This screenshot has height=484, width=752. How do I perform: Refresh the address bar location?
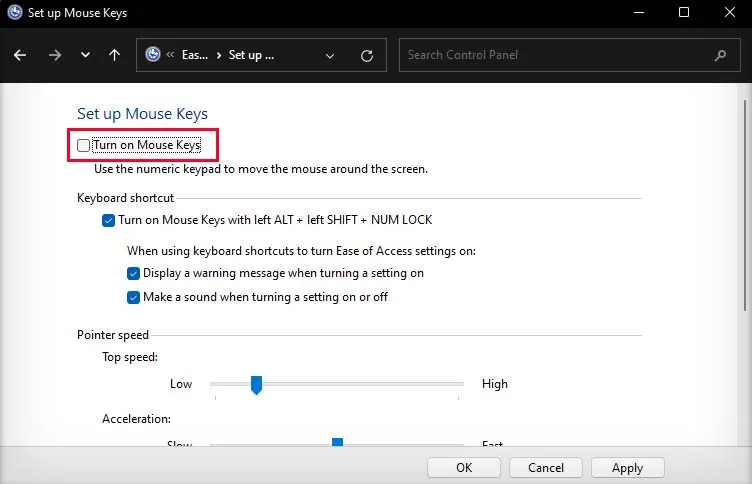[x=367, y=56]
